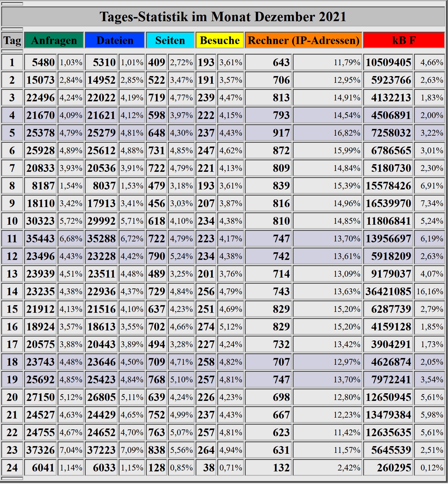Select the Rechner value 917

(x=281, y=133)
